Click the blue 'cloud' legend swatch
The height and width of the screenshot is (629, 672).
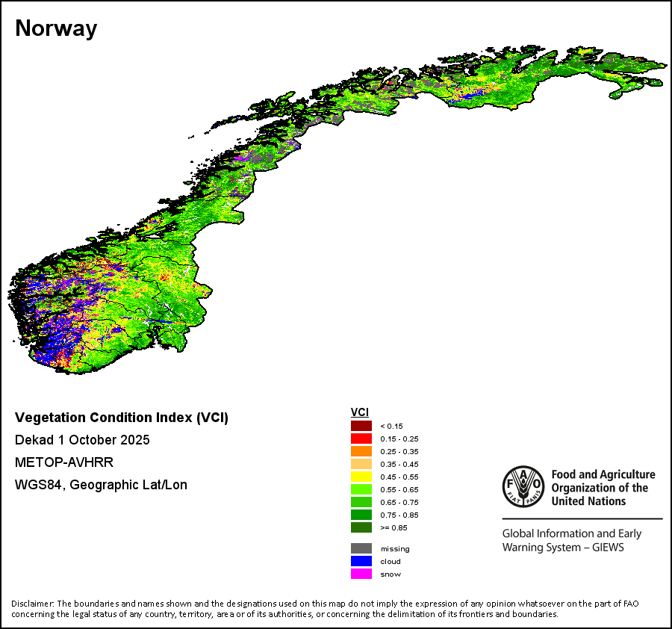click(361, 561)
